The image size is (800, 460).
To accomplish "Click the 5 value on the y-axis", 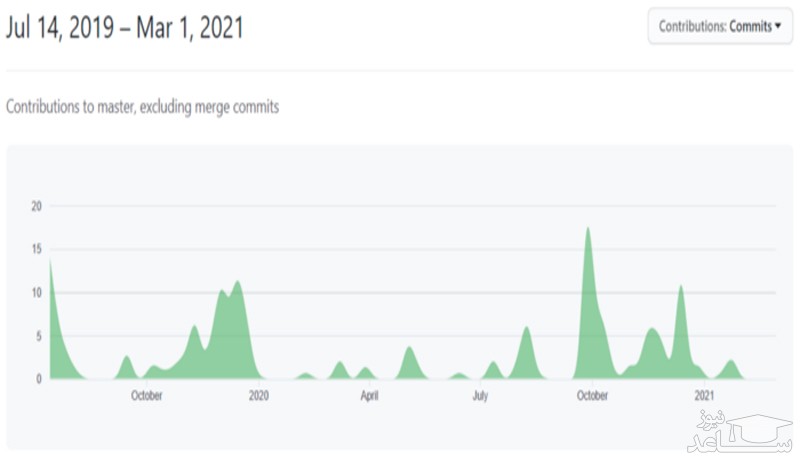I will pos(38,336).
